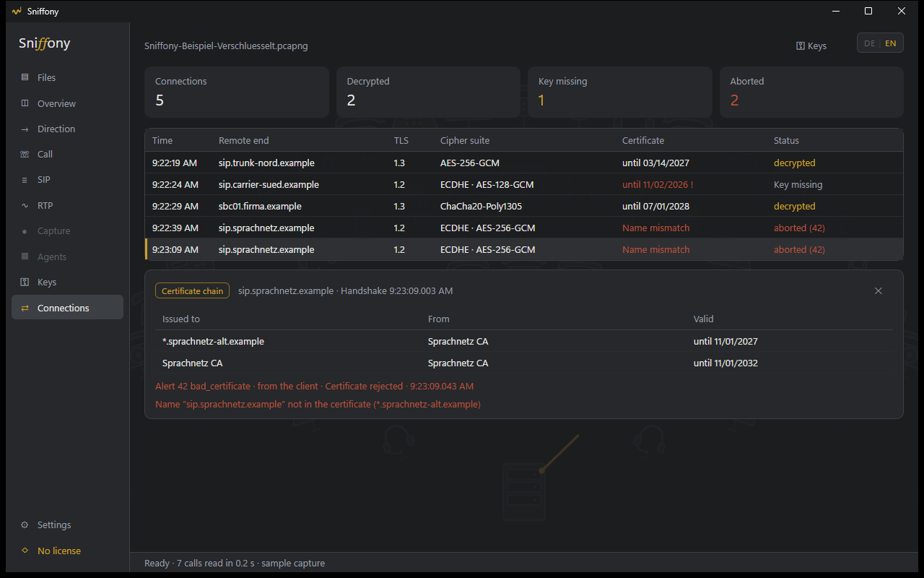Switch language to DE
Screen dimensions: 924x578
[870, 43]
